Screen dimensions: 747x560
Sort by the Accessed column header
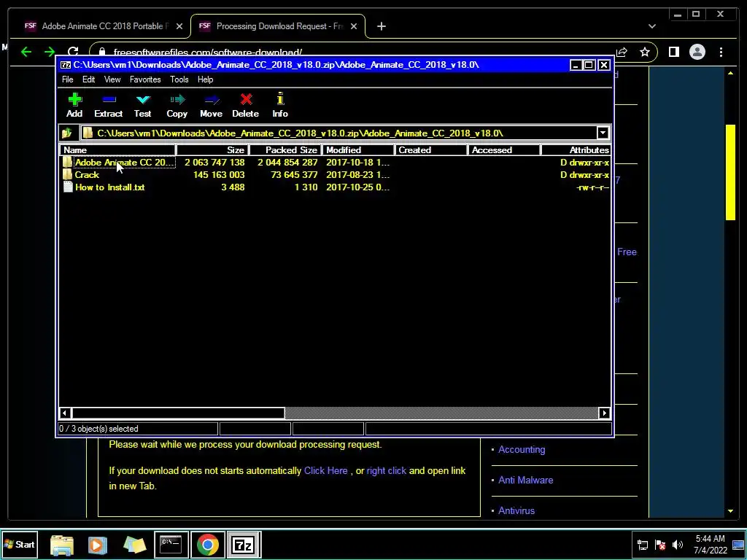tap(504, 150)
